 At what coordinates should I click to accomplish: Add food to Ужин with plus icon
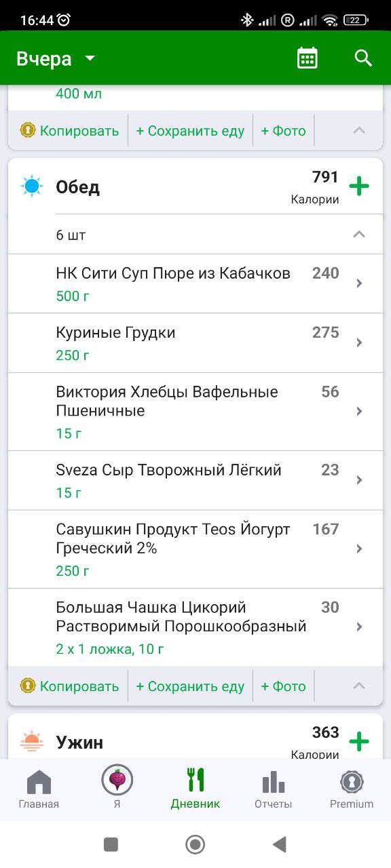[359, 741]
